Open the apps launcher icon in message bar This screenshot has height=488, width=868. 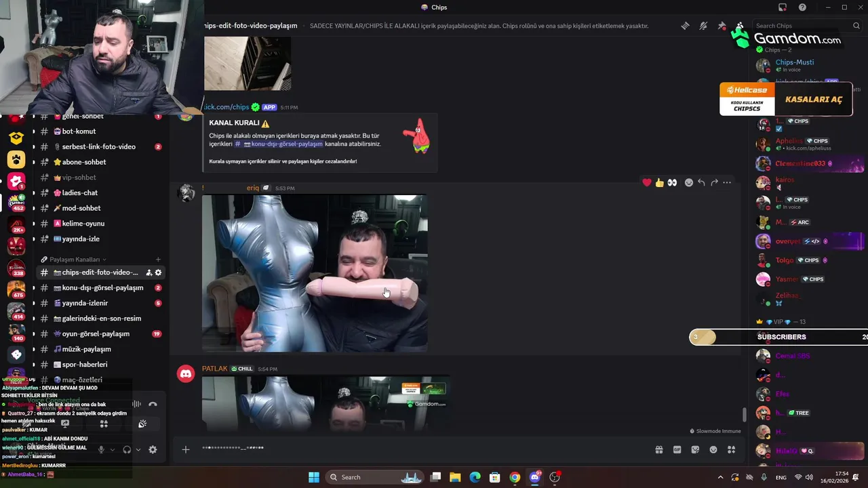pos(731,449)
